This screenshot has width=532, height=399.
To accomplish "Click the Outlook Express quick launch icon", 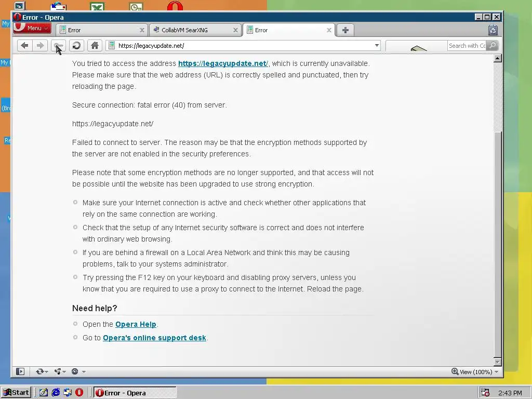I will (x=68, y=393).
